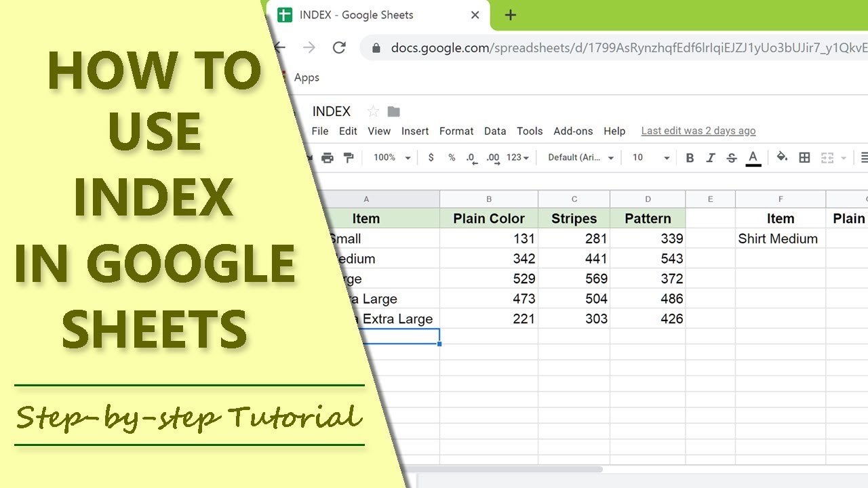
Task: Open the fill color picker
Action: click(783, 157)
